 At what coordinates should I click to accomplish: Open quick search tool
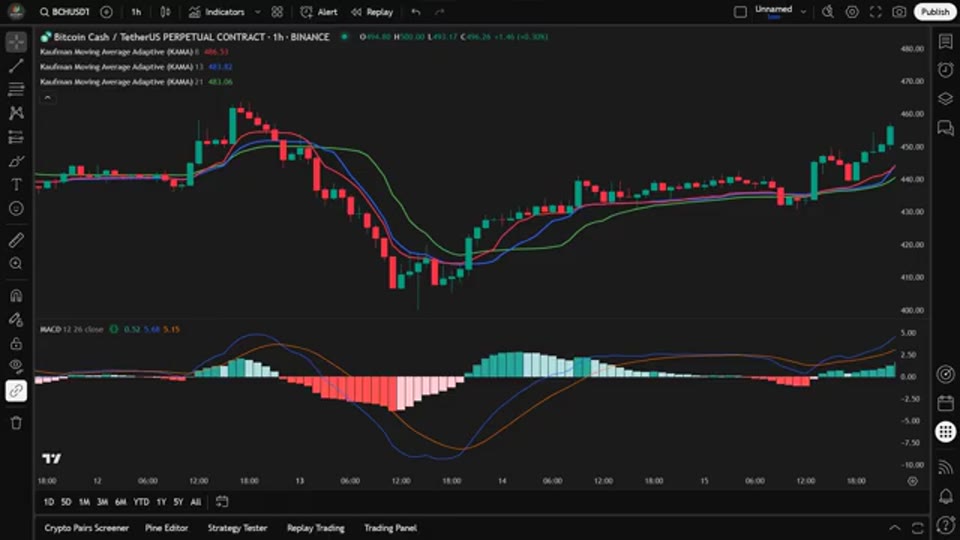point(828,12)
